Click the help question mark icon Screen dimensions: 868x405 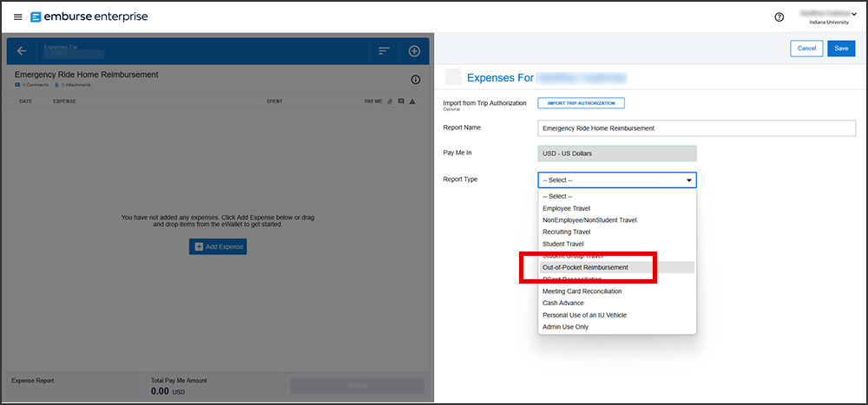pos(779,17)
